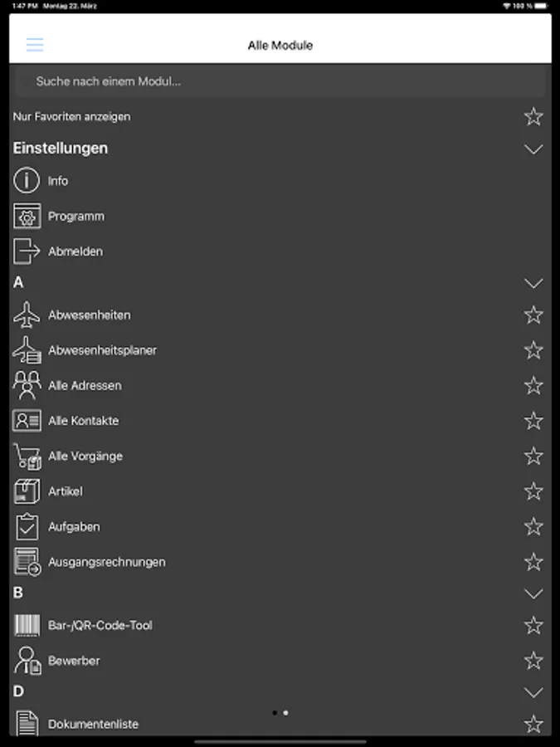Tap Abmelden to log out

[x=75, y=251]
